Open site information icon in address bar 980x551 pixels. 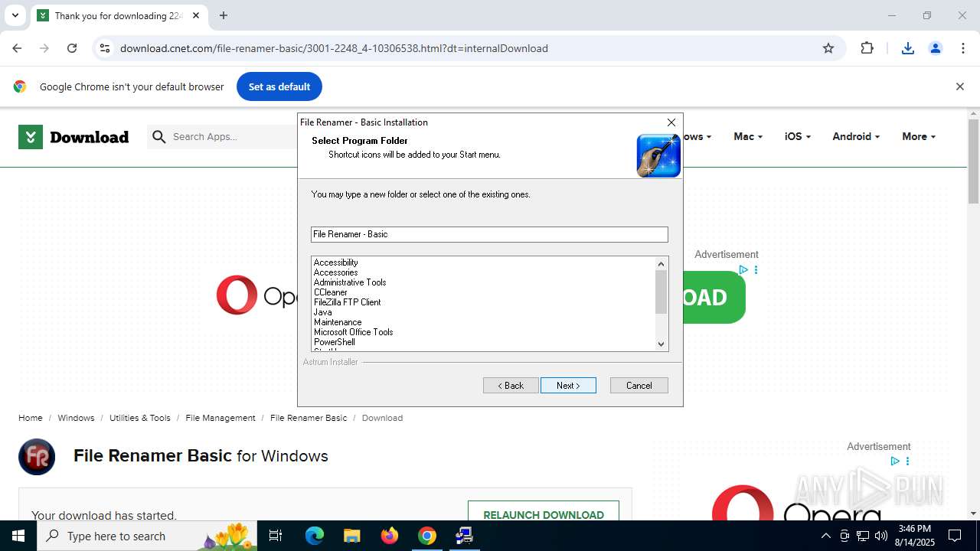coord(105,48)
